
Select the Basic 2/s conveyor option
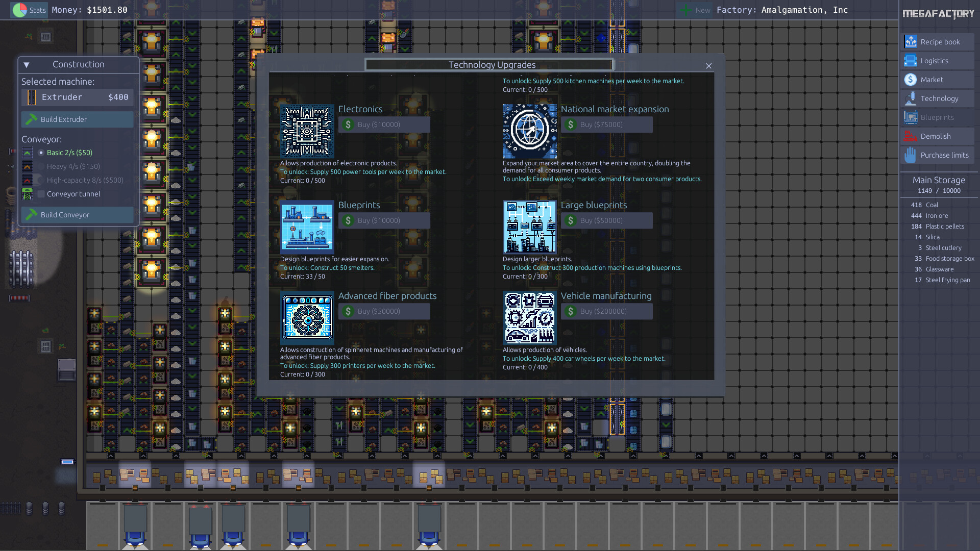click(41, 152)
